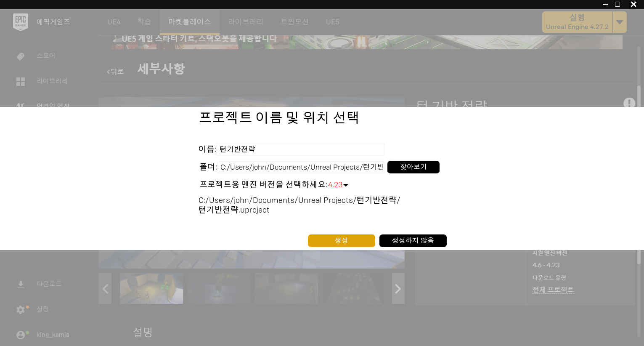The width and height of the screenshot is (644, 346).
Task: Select the 마켓플레이스 tab
Action: 190,22
